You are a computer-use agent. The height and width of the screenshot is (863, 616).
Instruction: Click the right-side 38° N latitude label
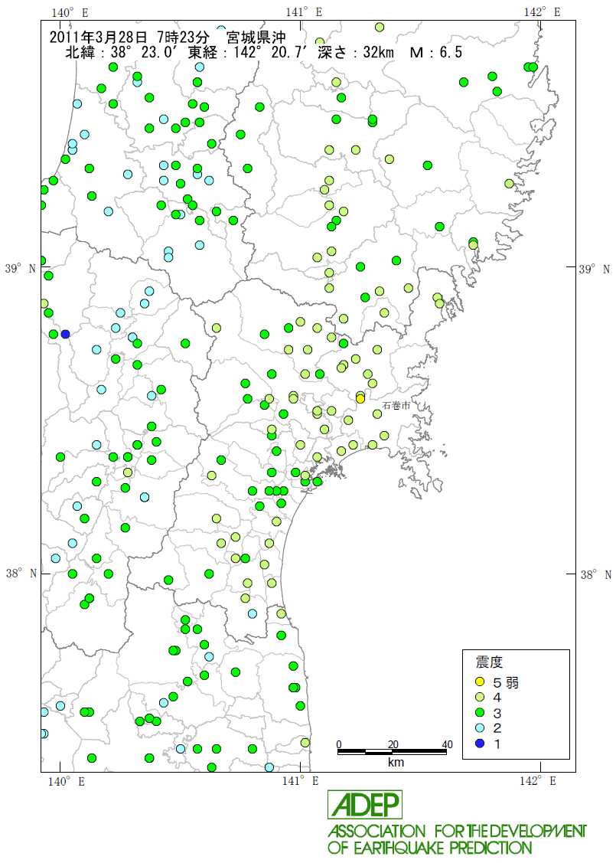tap(595, 574)
